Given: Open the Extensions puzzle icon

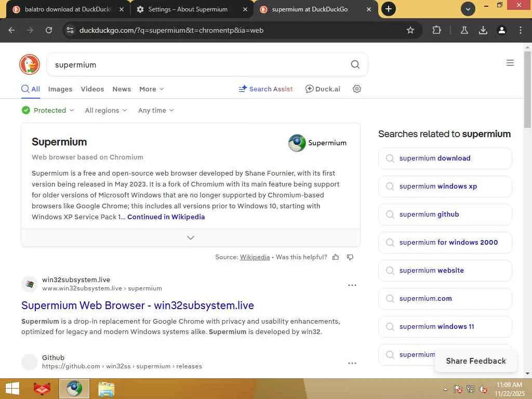Looking at the screenshot, I should (x=436, y=30).
